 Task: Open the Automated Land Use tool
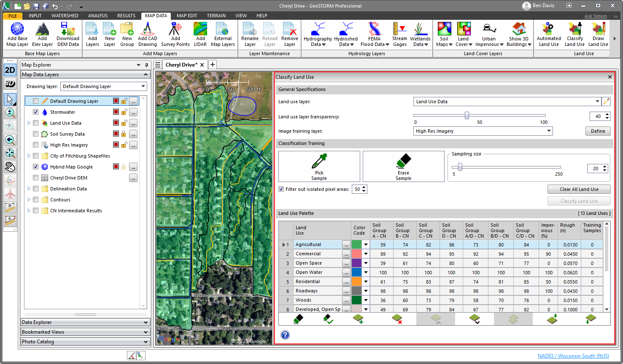pos(549,34)
